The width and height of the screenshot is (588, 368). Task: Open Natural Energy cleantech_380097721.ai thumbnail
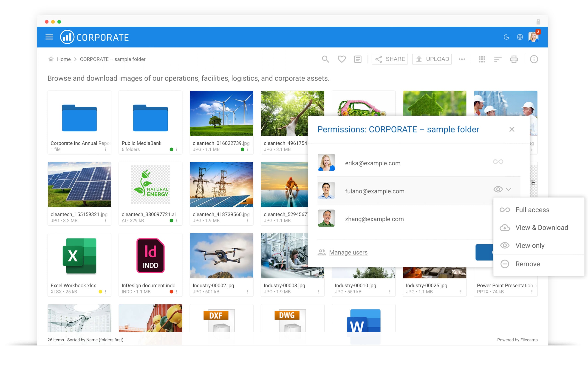click(150, 184)
